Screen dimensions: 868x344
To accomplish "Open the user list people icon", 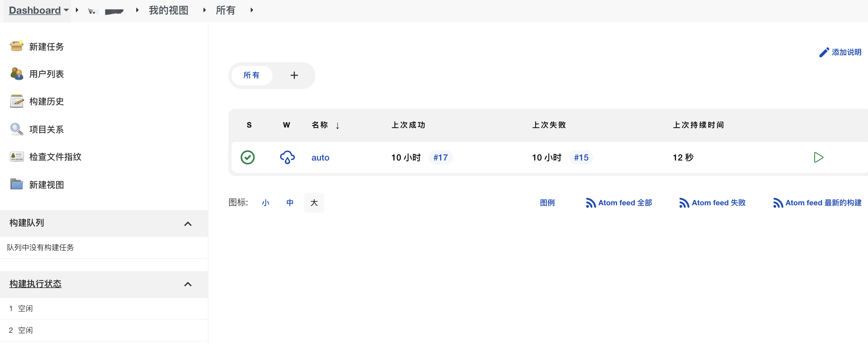I will tap(16, 74).
